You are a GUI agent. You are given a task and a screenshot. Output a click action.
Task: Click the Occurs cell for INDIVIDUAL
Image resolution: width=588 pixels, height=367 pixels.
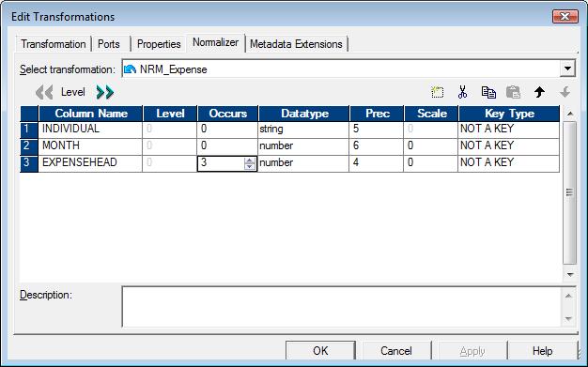(227, 129)
